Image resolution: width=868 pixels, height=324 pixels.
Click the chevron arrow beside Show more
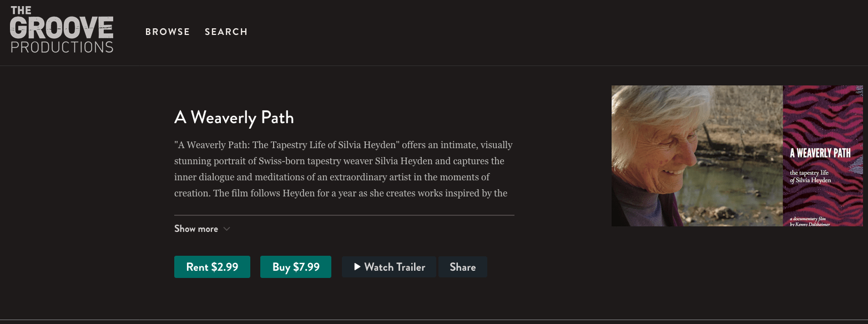pos(226,229)
